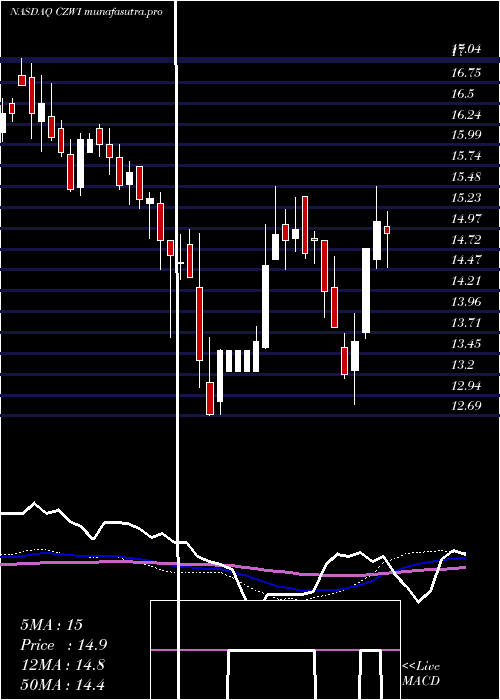Click the 14.47 price axis label
Screen dimensions: 500x700
(466, 260)
